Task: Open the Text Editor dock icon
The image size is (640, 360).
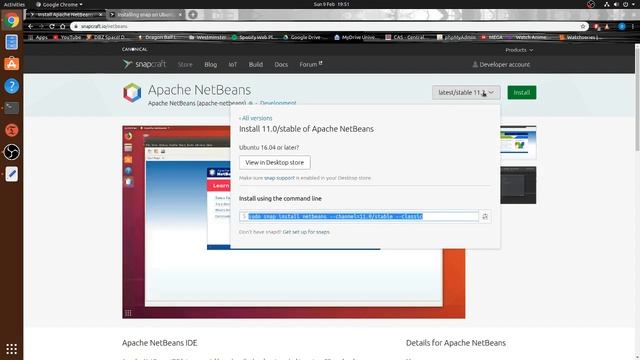Action: tap(11, 174)
